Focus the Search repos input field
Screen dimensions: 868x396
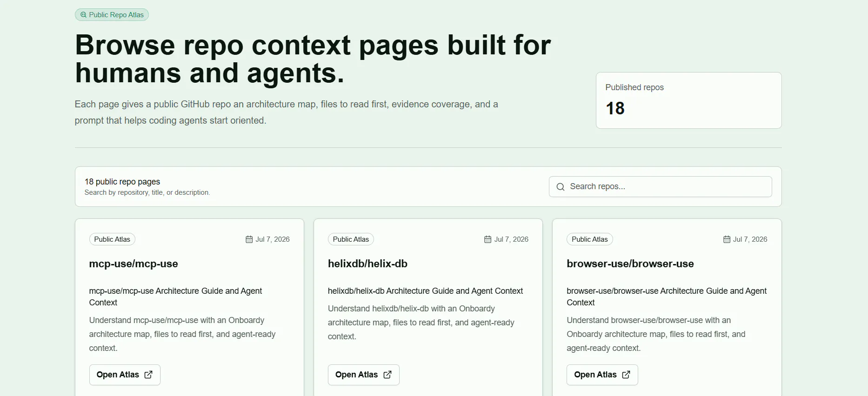(x=660, y=186)
